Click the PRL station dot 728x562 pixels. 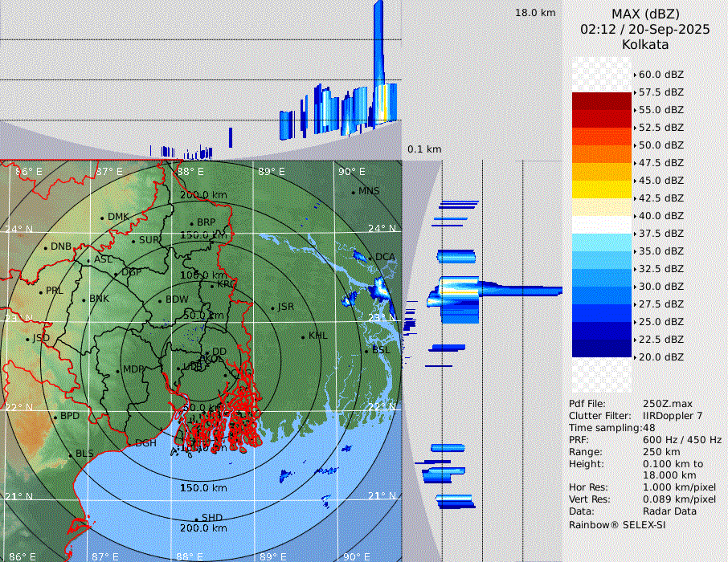coord(40,291)
